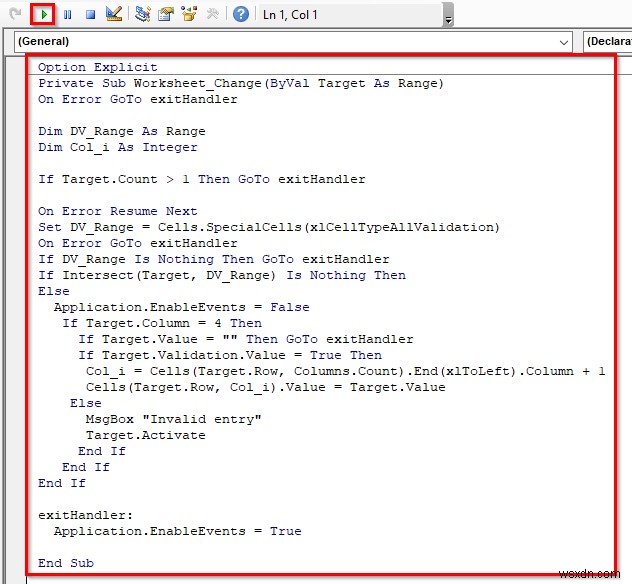This screenshot has width=632, height=584.
Task: Open the Object Browser icon
Action: [x=189, y=15]
